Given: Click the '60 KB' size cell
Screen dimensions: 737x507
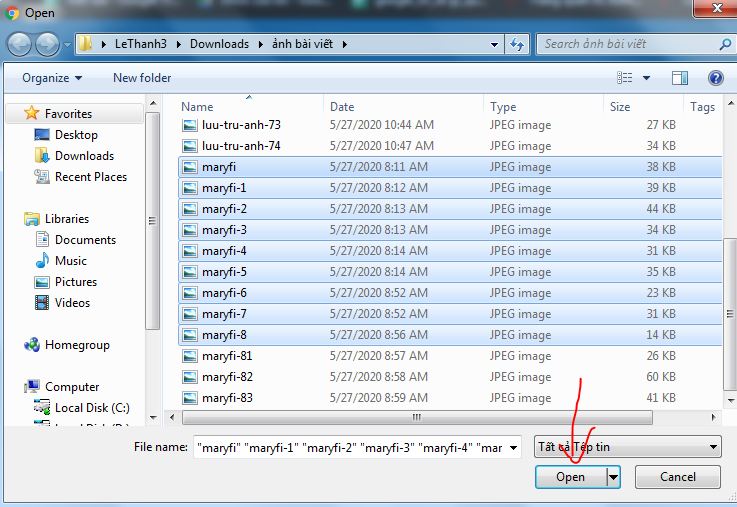Looking at the screenshot, I should click(661, 377).
